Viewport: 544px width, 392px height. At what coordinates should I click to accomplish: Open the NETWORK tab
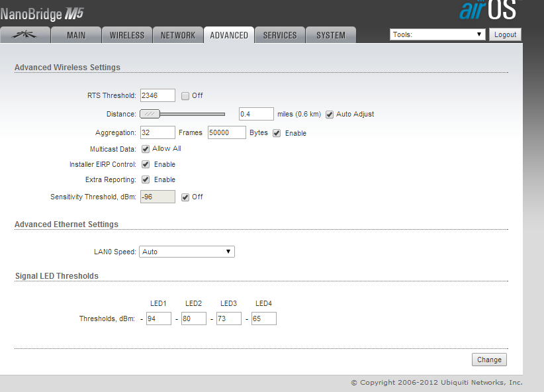178,35
